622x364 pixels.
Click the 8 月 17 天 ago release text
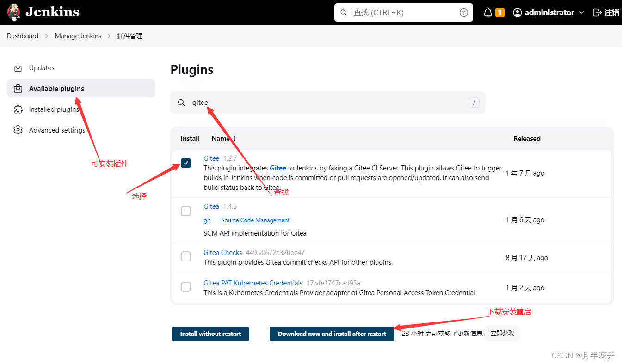pyautogui.click(x=527, y=258)
